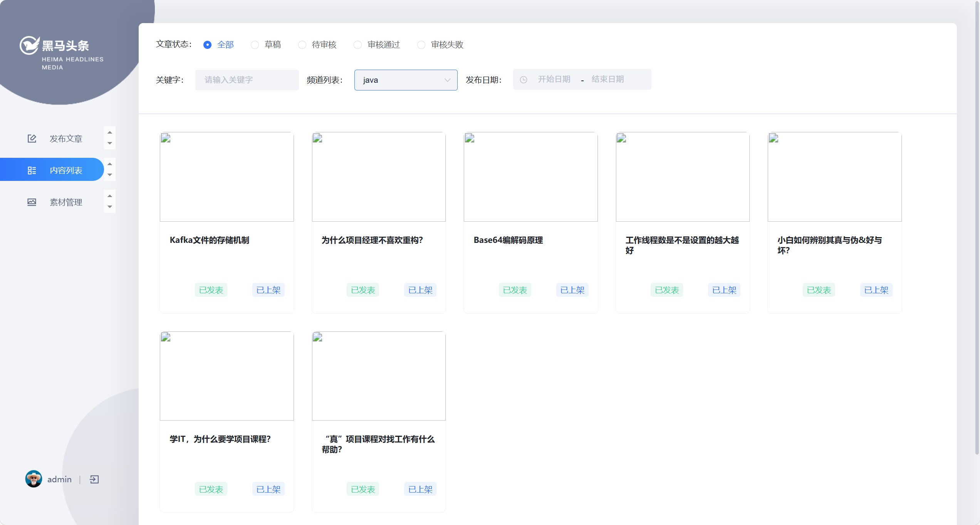Go to 发布文章 menu item
This screenshot has width=980, height=525.
[x=65, y=139]
